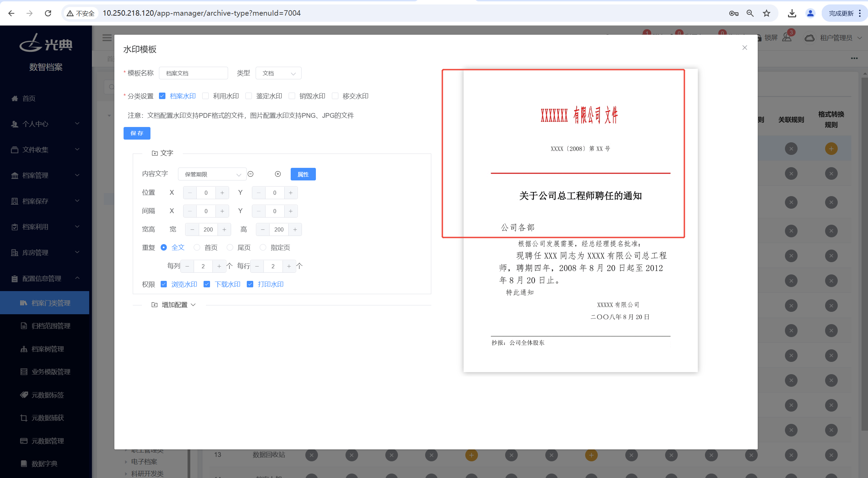Click the browser back arrow
Image resolution: width=868 pixels, height=478 pixels.
coord(11,13)
